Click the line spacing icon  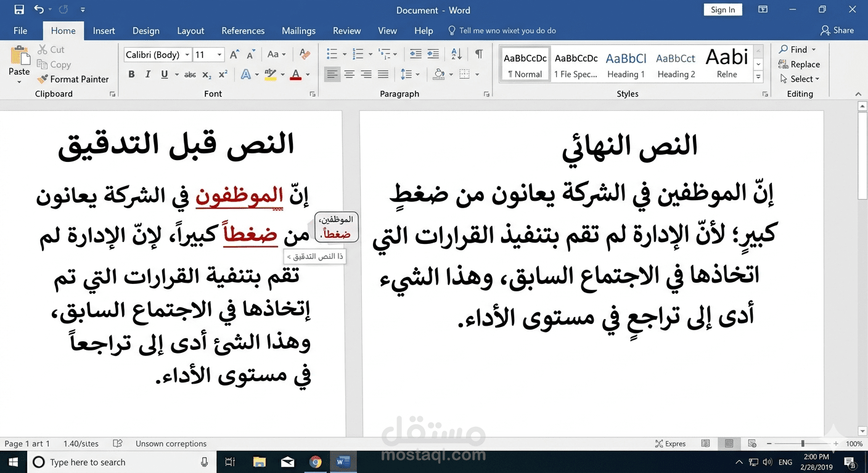406,75
